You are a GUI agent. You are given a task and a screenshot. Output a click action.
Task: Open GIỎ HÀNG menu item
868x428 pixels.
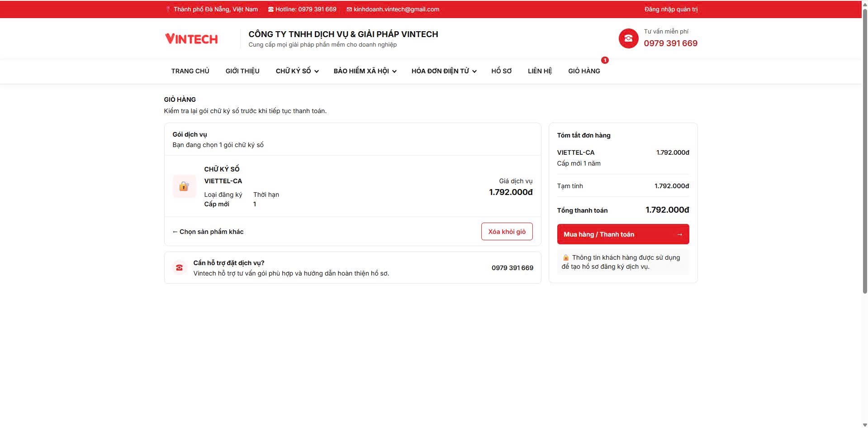584,71
